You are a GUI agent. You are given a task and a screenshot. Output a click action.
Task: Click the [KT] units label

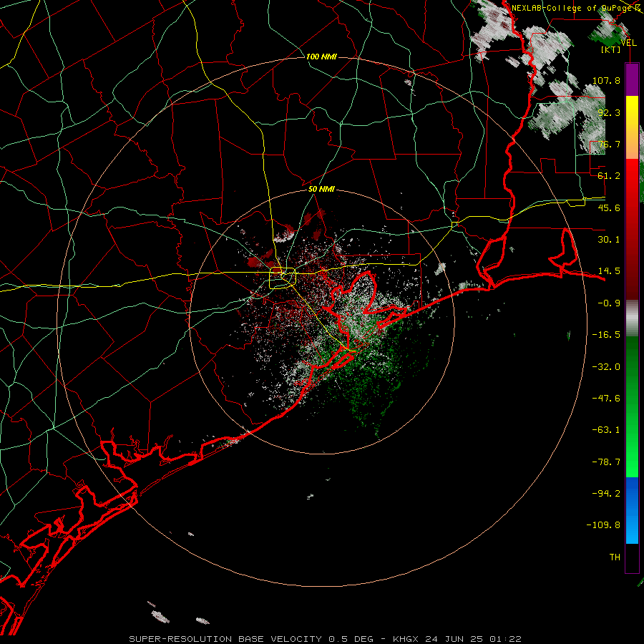coord(611,49)
